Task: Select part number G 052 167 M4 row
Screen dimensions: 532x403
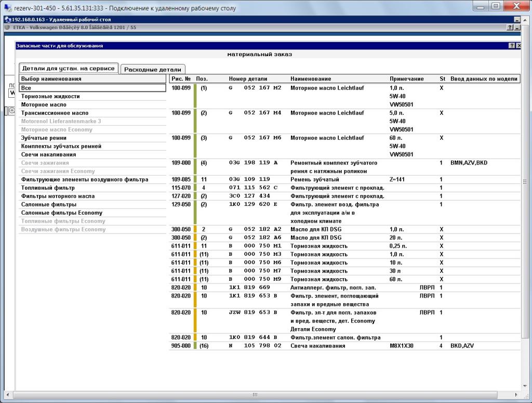Action: [x=344, y=121]
